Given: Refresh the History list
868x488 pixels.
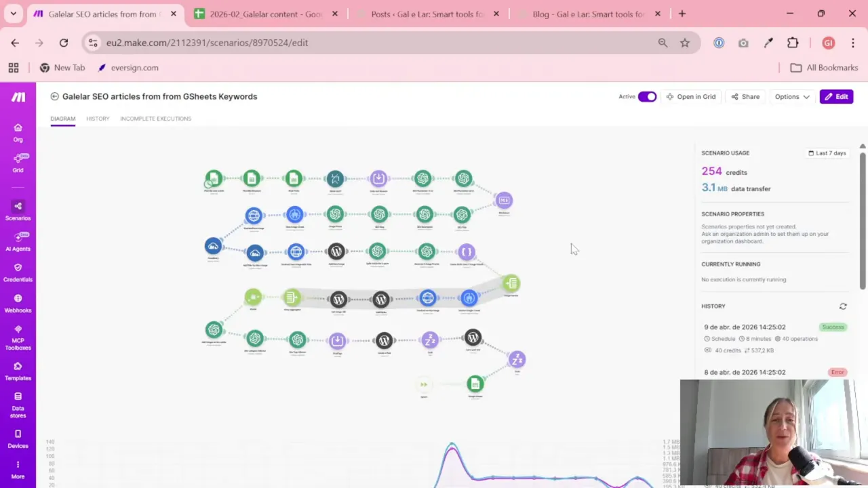Looking at the screenshot, I should [x=843, y=306].
